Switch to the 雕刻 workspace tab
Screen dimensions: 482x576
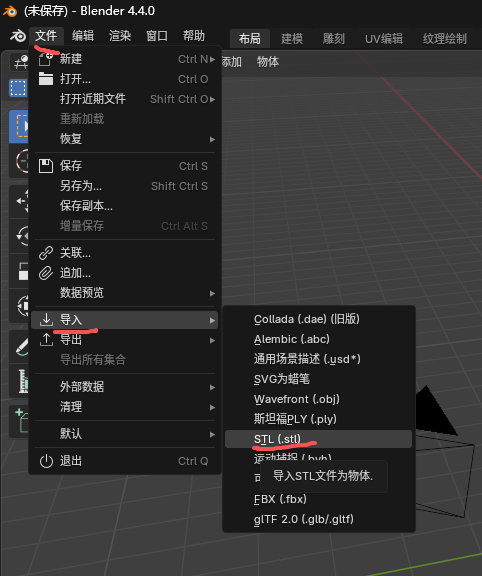point(334,39)
